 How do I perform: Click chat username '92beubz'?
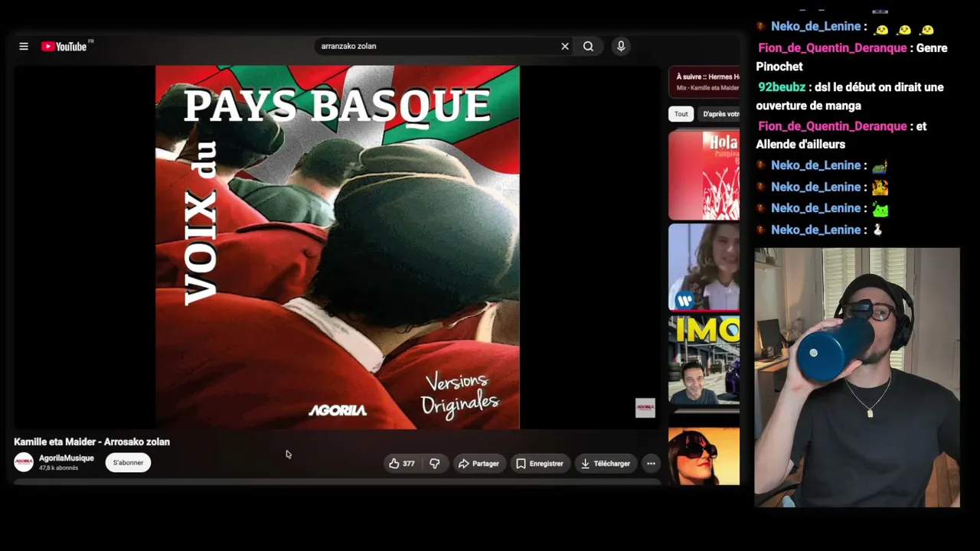[782, 87]
